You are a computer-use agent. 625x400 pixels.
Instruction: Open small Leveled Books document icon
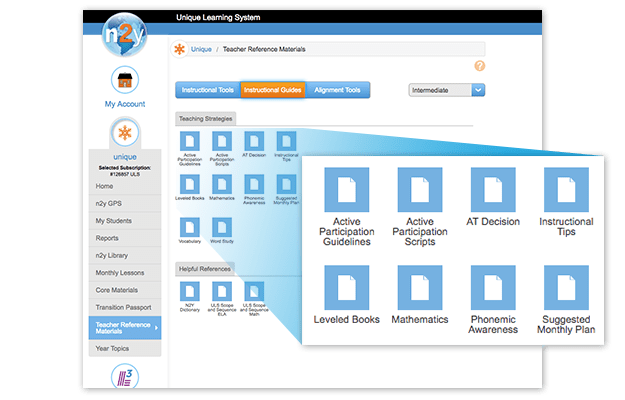tap(190, 184)
